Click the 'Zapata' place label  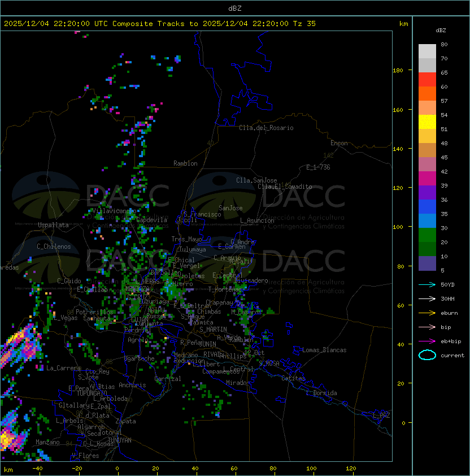click(125, 421)
